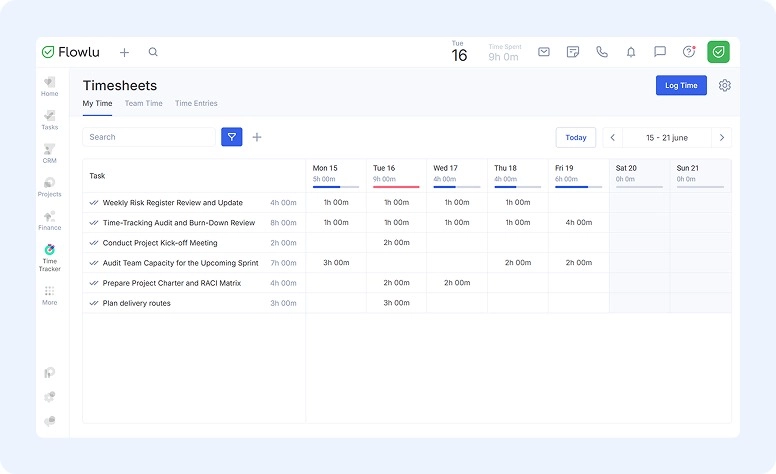The width and height of the screenshot is (776, 474).
Task: Click the Tue 16 date in header
Action: click(x=459, y=52)
